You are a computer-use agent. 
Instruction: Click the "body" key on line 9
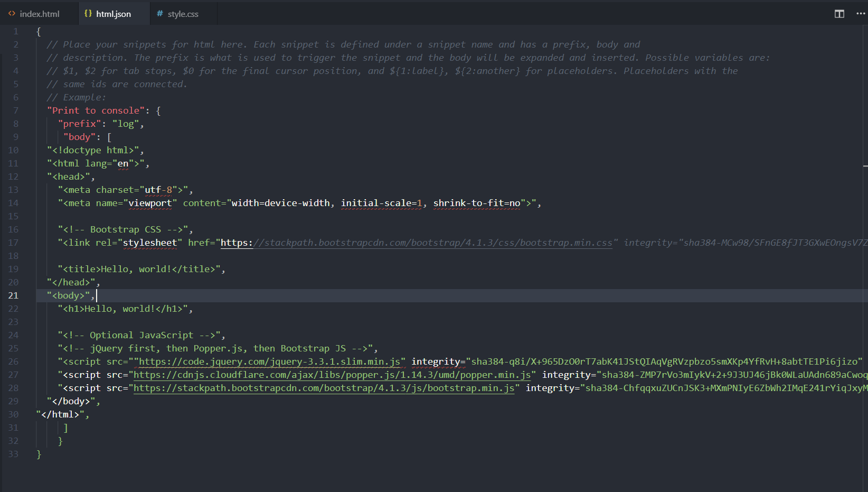coord(79,137)
